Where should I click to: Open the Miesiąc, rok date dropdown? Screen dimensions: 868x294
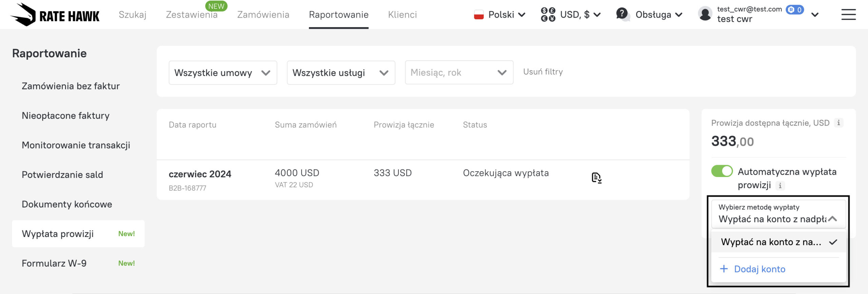(459, 73)
